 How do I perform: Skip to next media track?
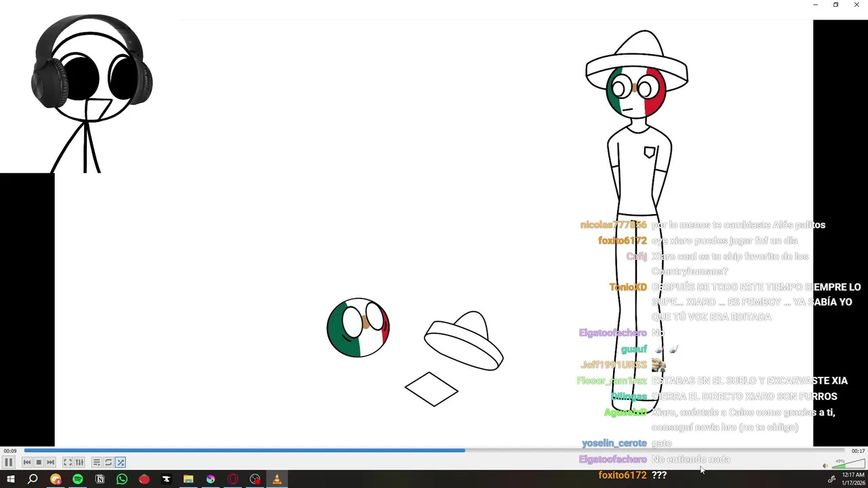click(x=50, y=462)
